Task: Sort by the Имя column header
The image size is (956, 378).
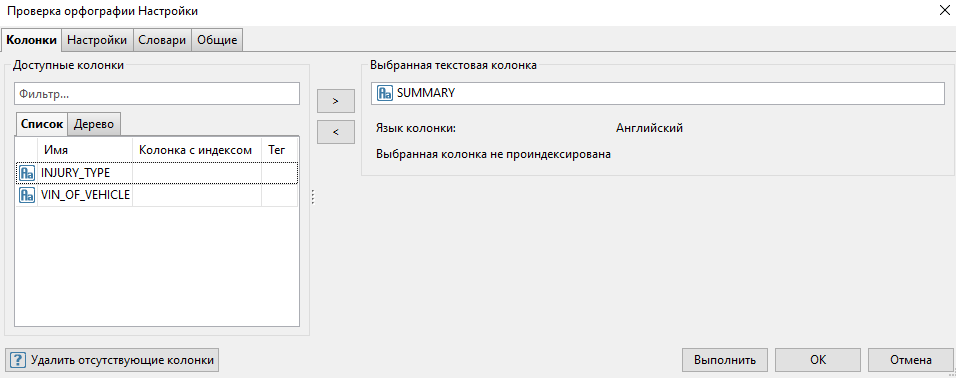Action: (85, 150)
